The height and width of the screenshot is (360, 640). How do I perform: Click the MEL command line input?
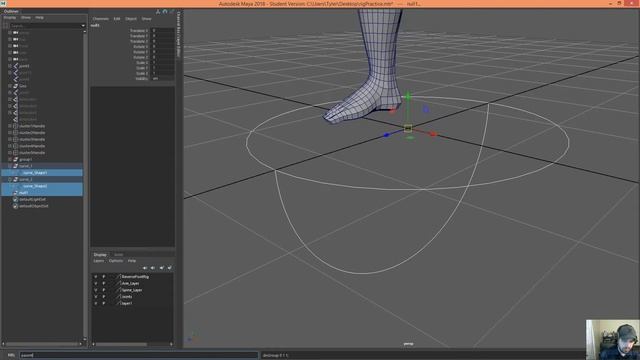139,355
